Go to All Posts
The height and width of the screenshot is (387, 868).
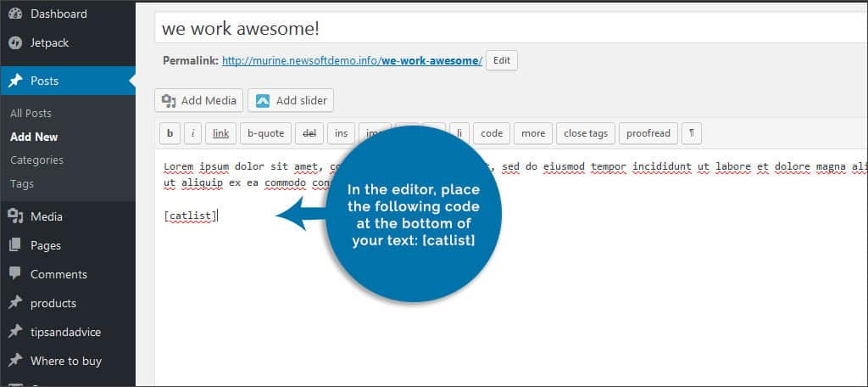point(31,113)
